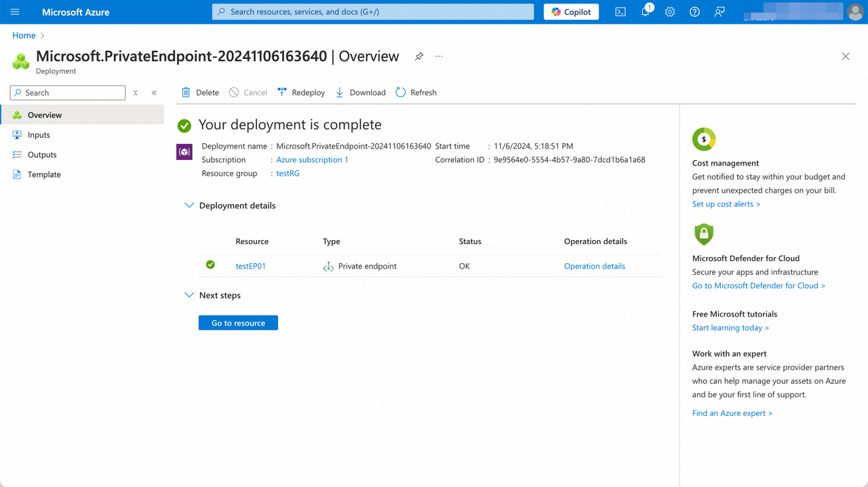Collapse the Next steps section
This screenshot has height=487, width=868.
189,295
